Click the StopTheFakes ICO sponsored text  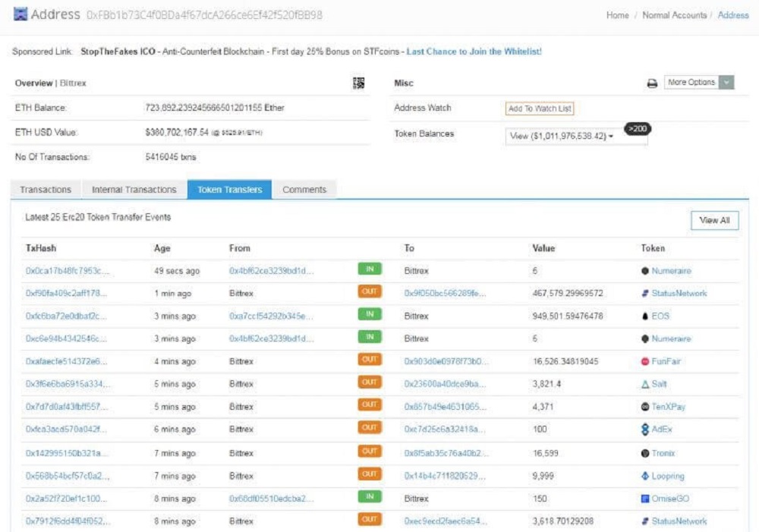click(118, 52)
